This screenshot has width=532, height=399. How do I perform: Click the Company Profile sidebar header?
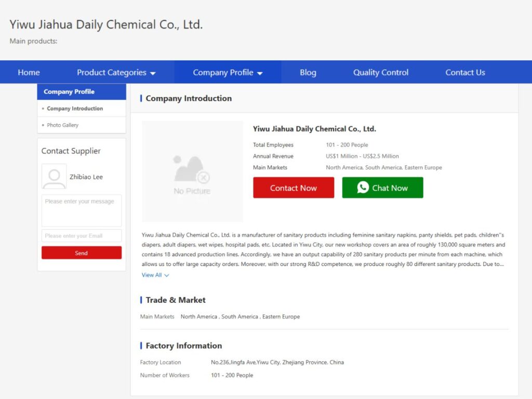pyautogui.click(x=82, y=91)
